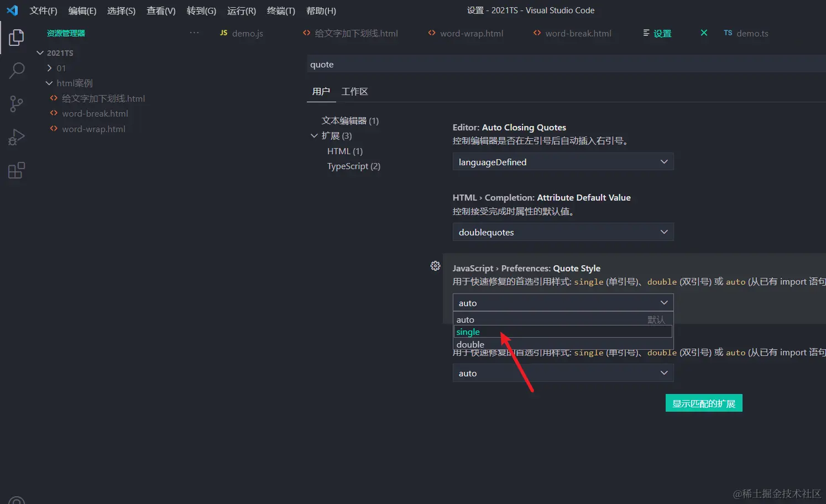Click Editor: Auto Closing Quotes setting title

[x=509, y=127]
